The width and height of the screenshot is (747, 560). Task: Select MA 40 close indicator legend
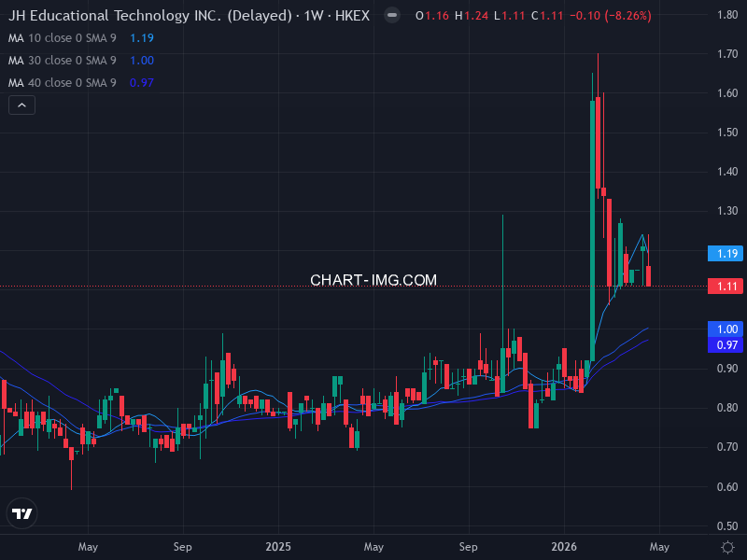click(63, 83)
